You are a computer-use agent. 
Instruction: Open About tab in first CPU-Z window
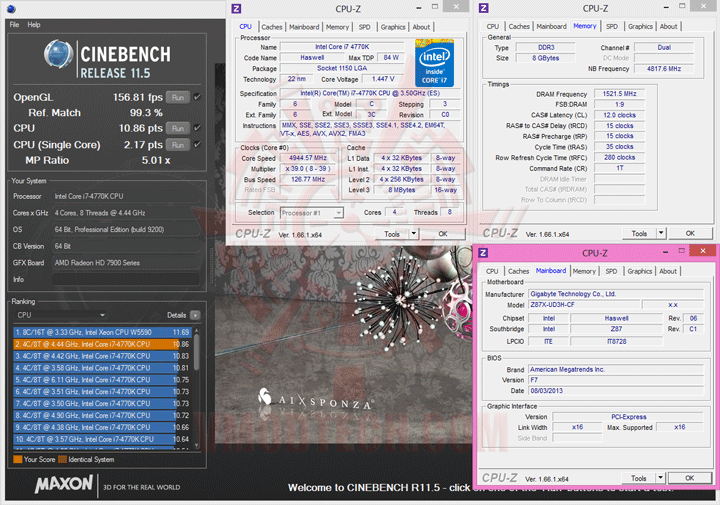[x=421, y=27]
